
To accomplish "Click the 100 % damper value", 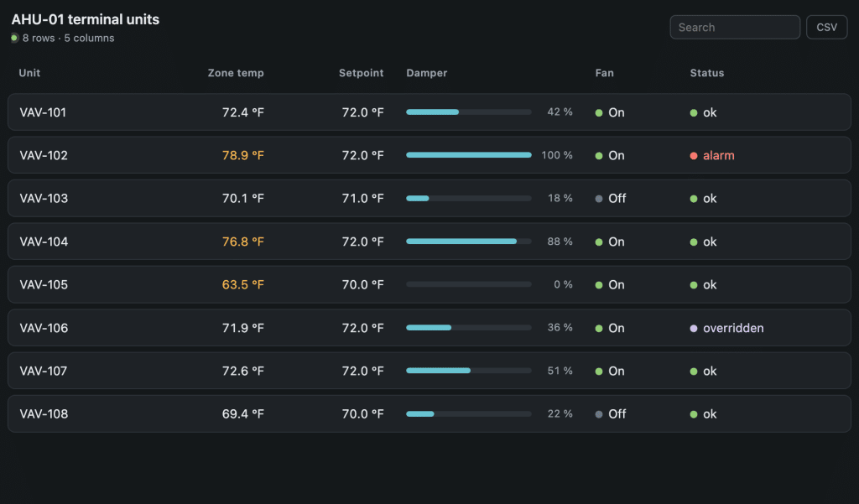I will pos(557,155).
